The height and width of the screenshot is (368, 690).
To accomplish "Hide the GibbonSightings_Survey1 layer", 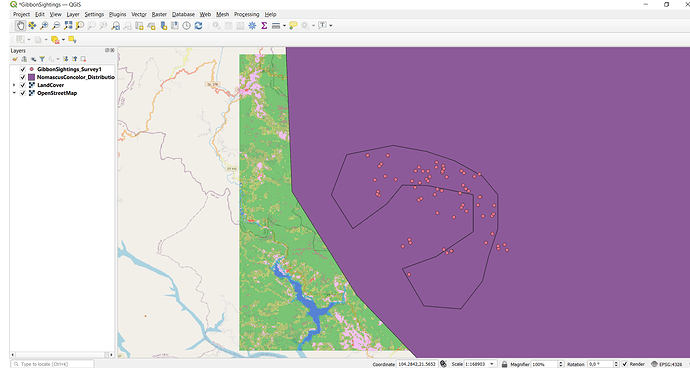I will click(x=23, y=69).
